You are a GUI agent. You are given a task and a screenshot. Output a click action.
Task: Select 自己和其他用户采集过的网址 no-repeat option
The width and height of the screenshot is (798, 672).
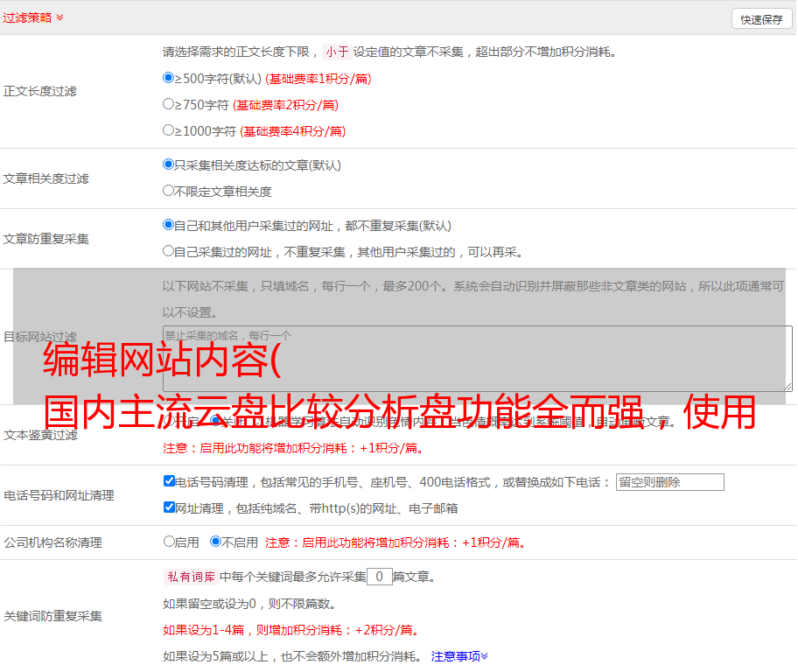click(169, 225)
